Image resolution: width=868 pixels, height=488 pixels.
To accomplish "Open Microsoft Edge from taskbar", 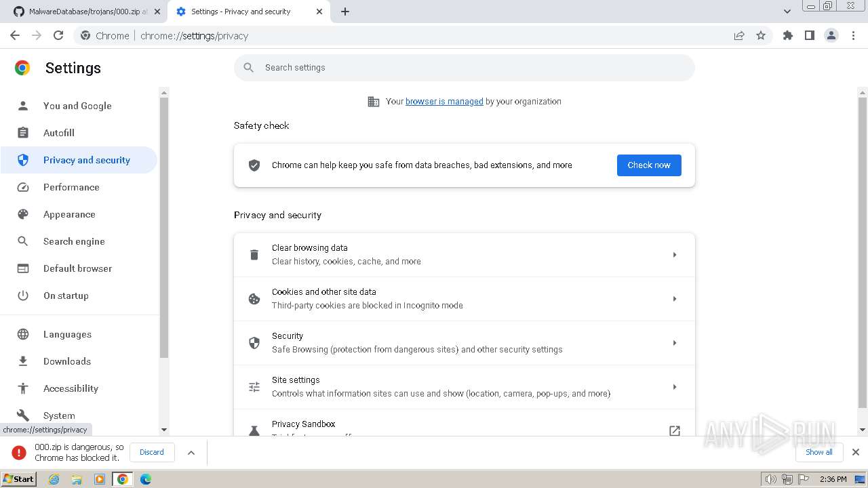I will click(x=146, y=479).
